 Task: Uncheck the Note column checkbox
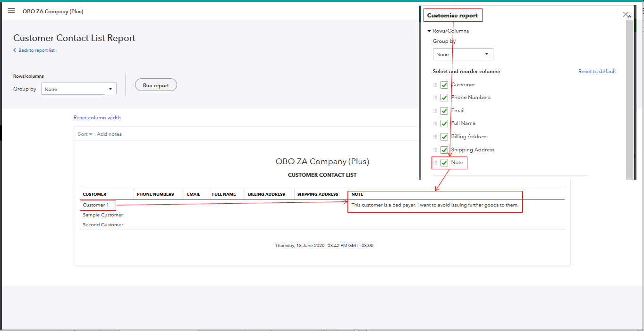pos(444,162)
